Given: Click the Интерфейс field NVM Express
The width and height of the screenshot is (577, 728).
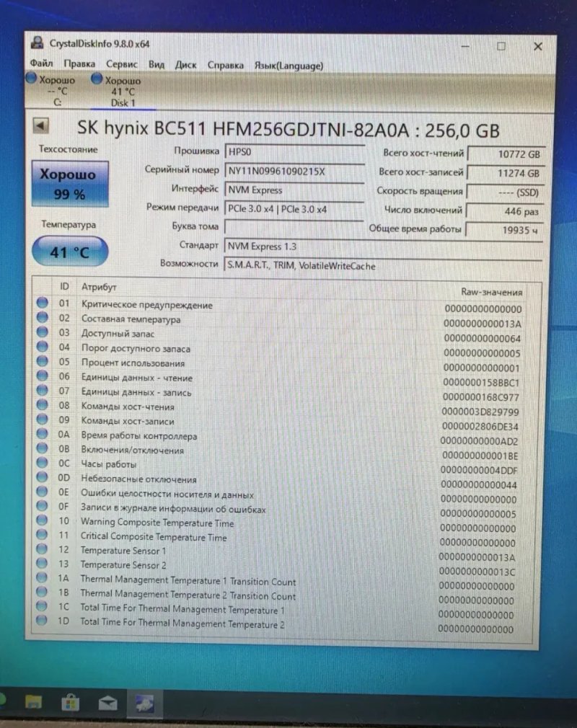Looking at the screenshot, I should click(294, 190).
